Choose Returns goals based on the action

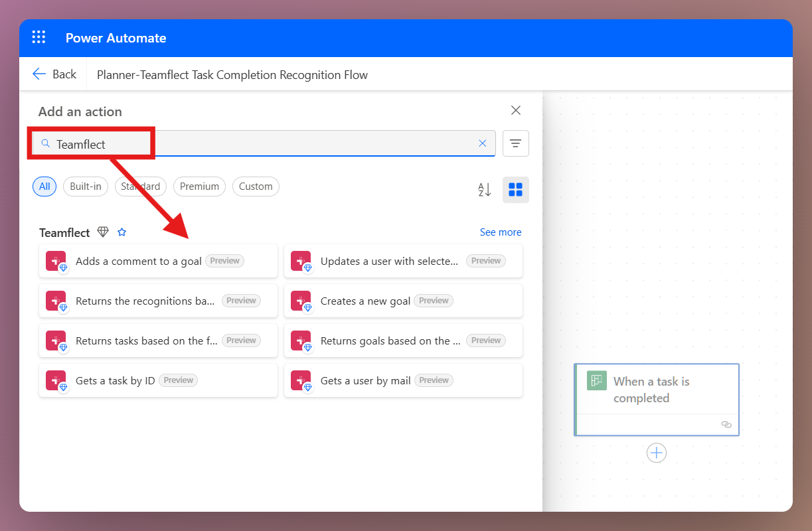[x=403, y=341]
